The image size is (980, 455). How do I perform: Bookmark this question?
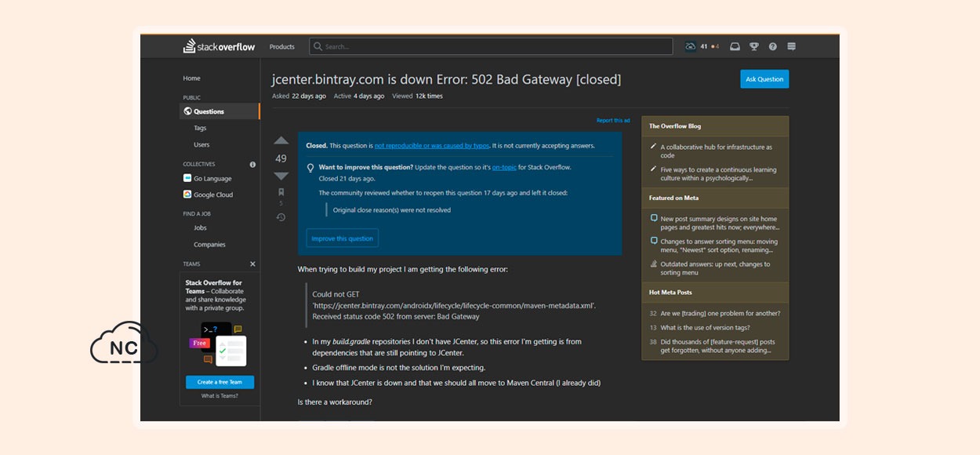click(281, 192)
